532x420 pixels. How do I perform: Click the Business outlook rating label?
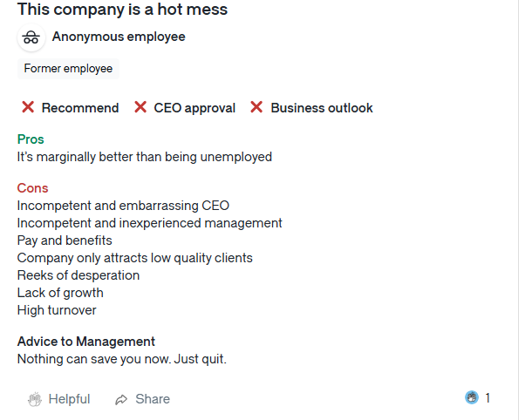pos(322,108)
